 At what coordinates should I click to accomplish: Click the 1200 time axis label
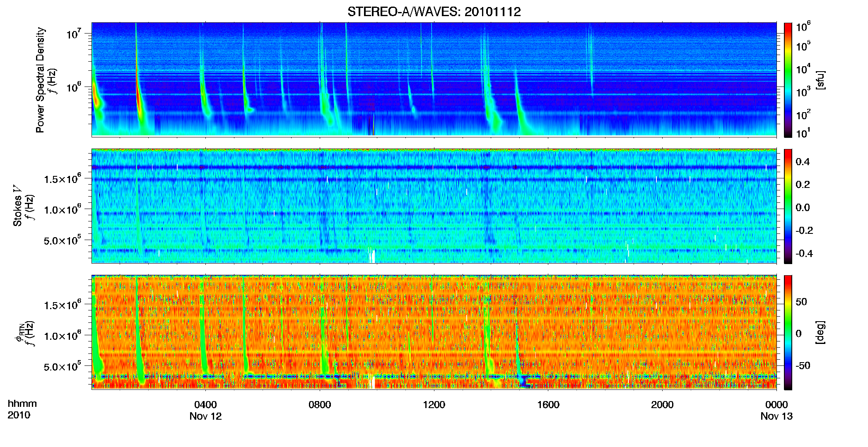click(434, 405)
